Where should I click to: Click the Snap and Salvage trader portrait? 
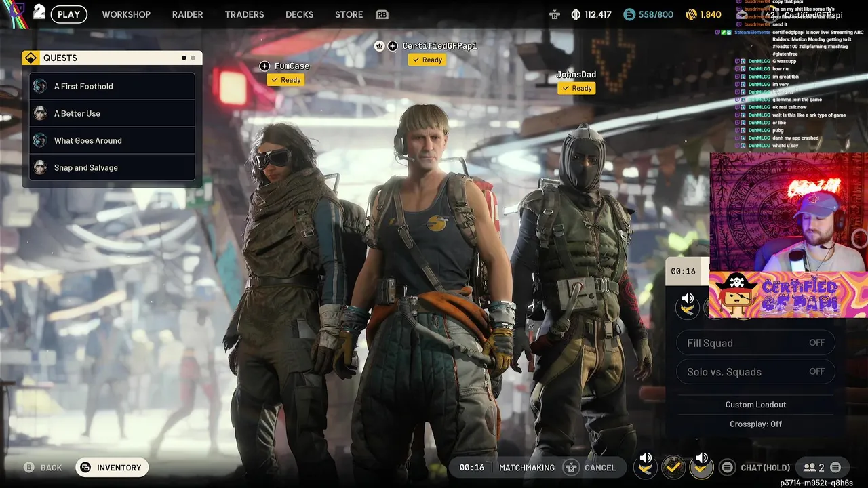click(40, 167)
